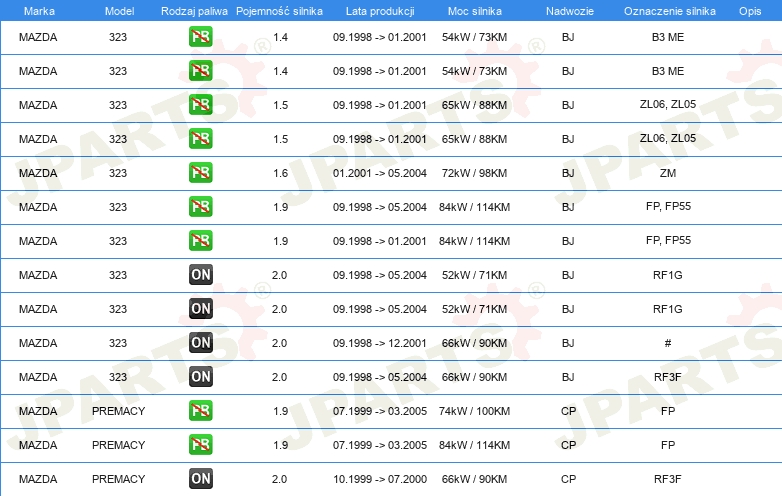
Task: Select body 'BJ' in the 323 RF3F row
Action: 568,377
